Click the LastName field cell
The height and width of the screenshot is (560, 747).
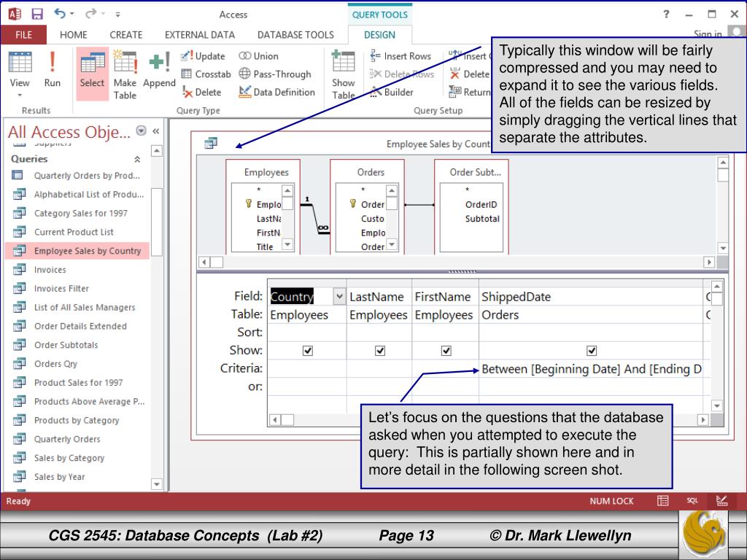379,297
